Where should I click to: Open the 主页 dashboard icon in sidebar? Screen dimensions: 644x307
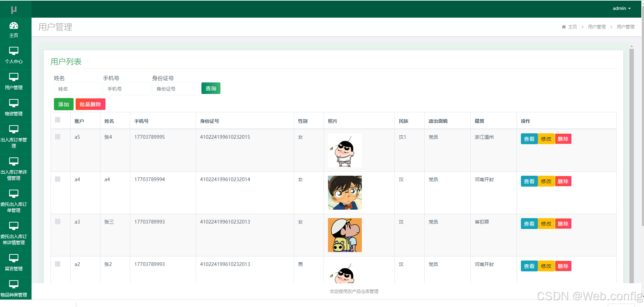pos(14,25)
